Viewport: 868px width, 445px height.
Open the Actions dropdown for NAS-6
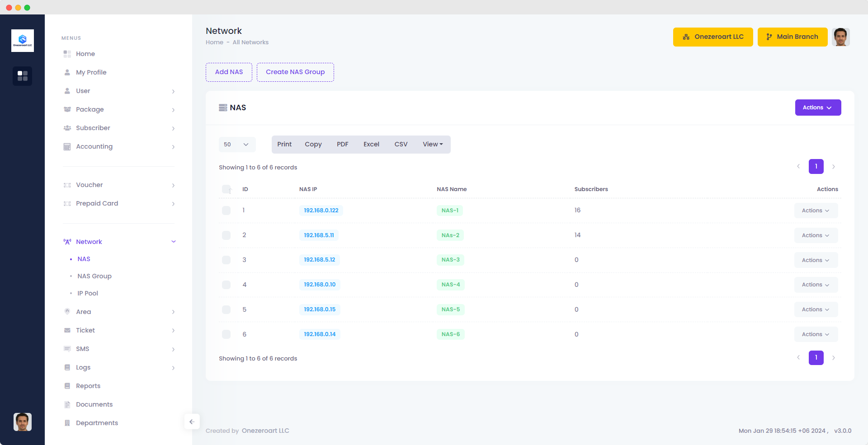pyautogui.click(x=816, y=334)
